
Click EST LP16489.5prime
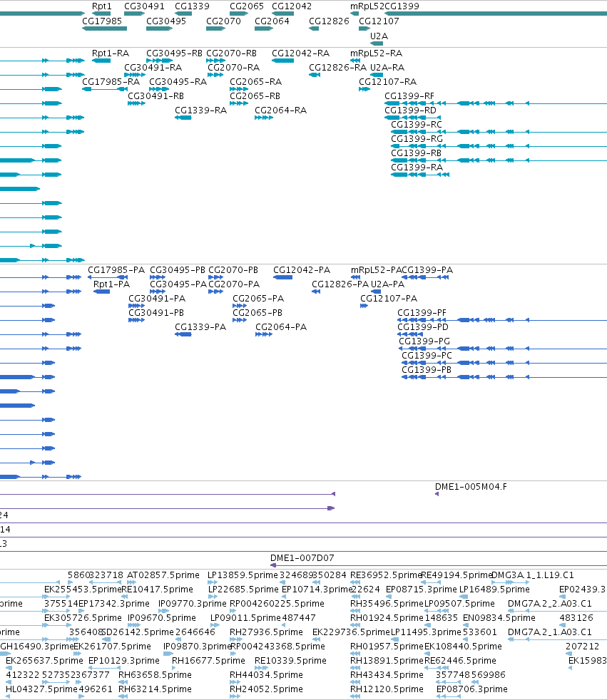click(464, 597)
